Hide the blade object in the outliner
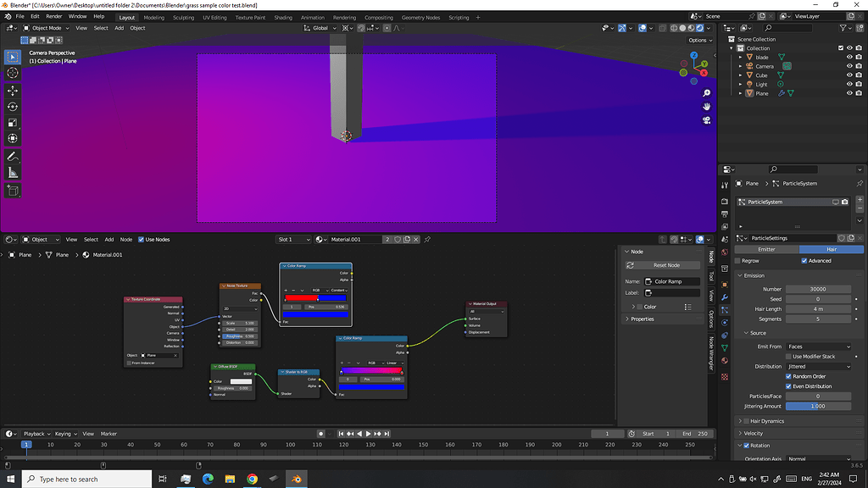868x488 pixels. coord(849,57)
